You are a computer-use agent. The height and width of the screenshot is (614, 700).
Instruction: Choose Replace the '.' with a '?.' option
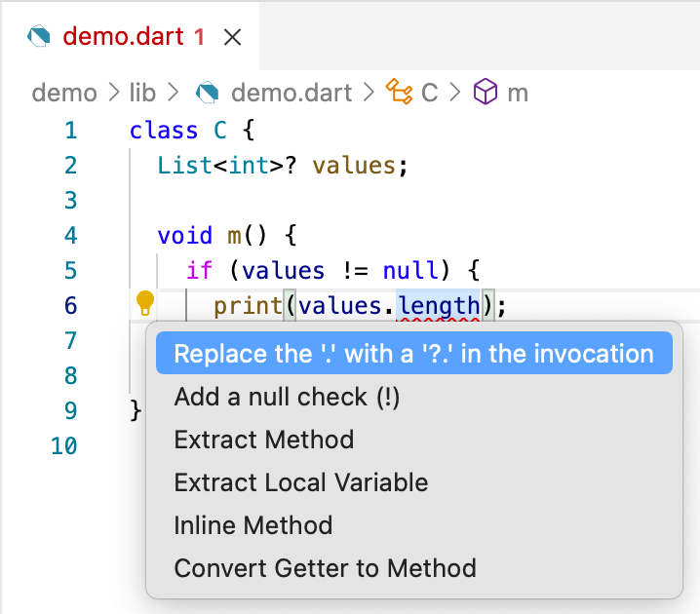pyautogui.click(x=413, y=354)
